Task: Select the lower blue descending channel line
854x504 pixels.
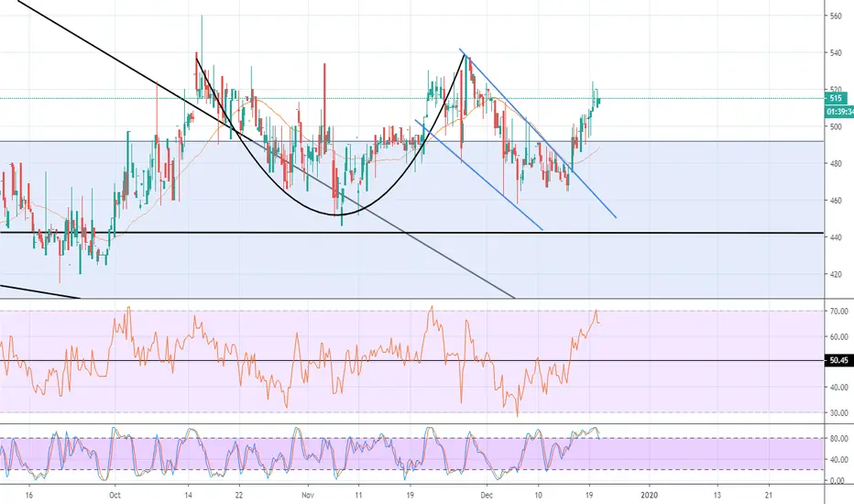Action: point(479,175)
